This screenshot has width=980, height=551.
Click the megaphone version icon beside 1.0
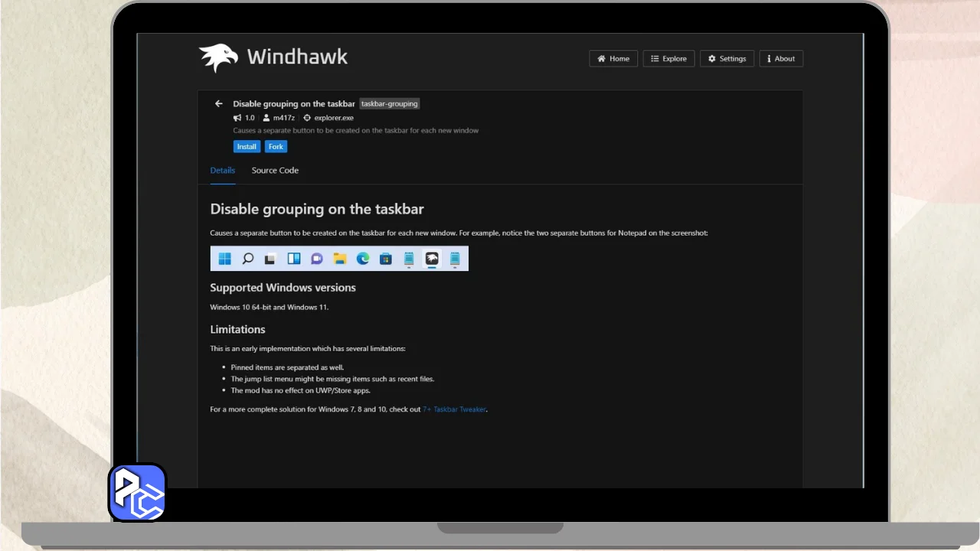pyautogui.click(x=237, y=118)
